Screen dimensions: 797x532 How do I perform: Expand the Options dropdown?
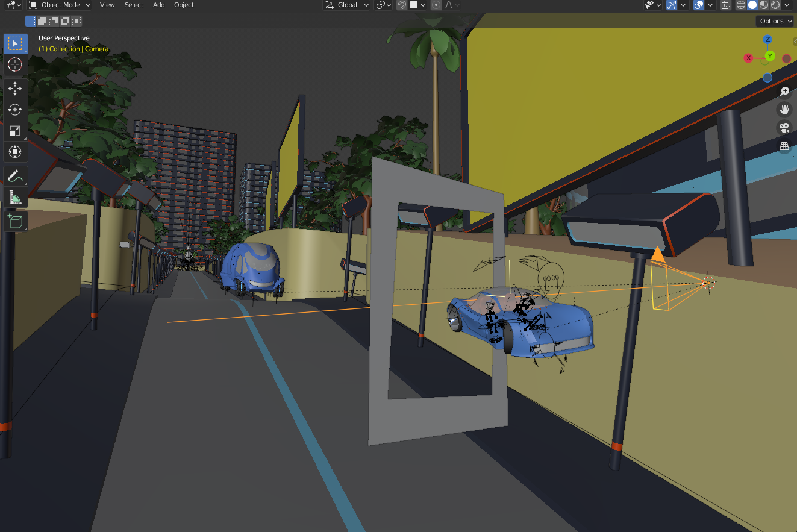click(775, 21)
